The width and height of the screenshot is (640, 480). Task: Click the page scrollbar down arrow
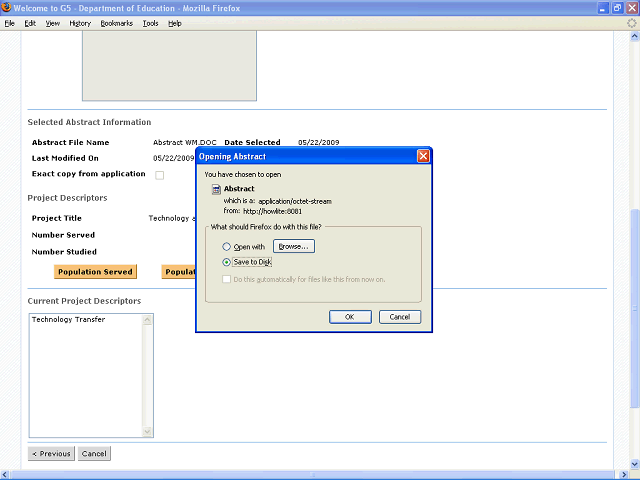[x=634, y=464]
